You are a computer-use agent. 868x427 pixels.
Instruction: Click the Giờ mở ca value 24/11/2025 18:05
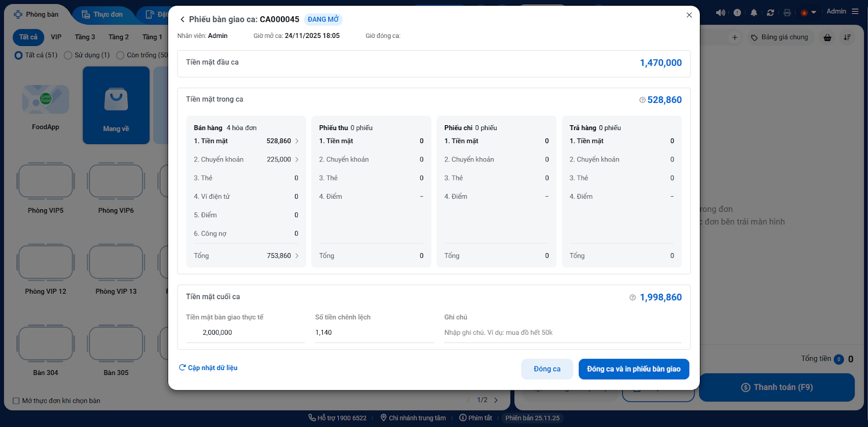312,36
